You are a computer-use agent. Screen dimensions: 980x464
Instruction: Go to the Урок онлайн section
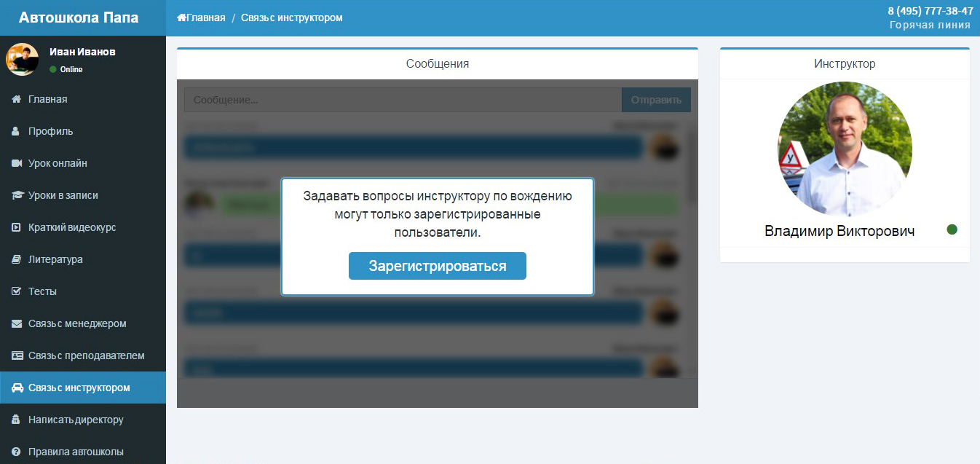(83, 163)
